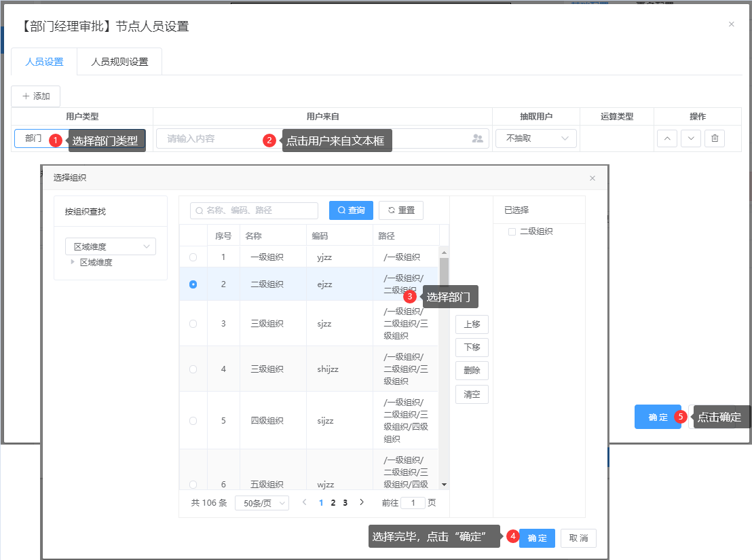The height and width of the screenshot is (560, 752).
Task: Confirm with 确定 in 选择组织 dialog
Action: [537, 538]
